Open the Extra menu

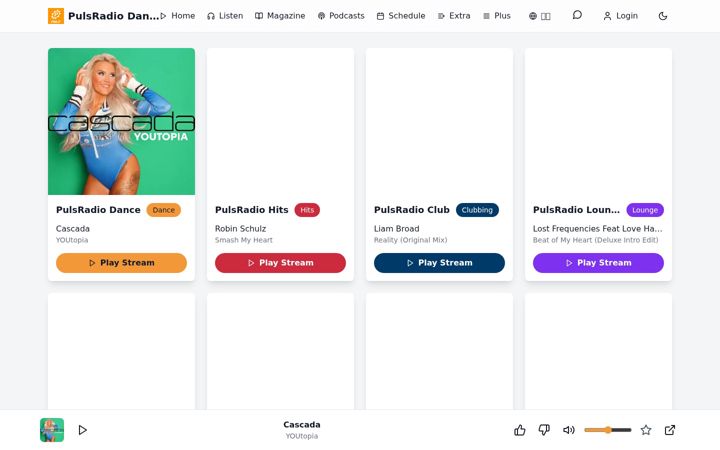(454, 16)
